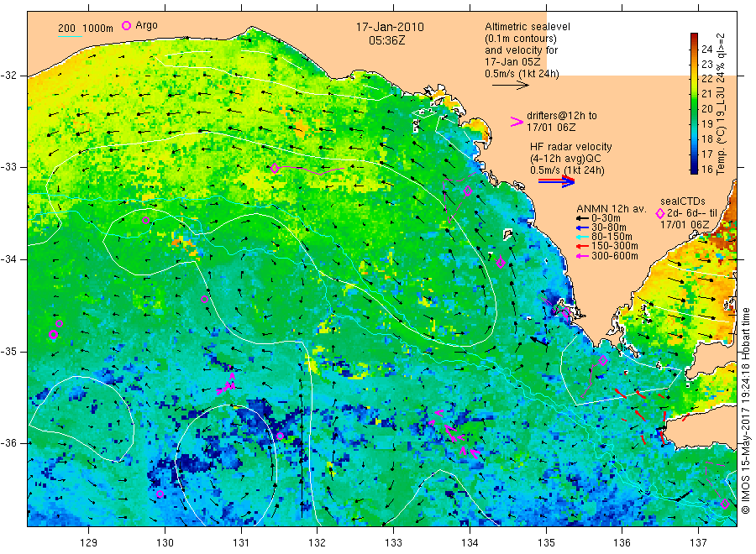Click the '(0.1m contours)' text

click(521, 39)
